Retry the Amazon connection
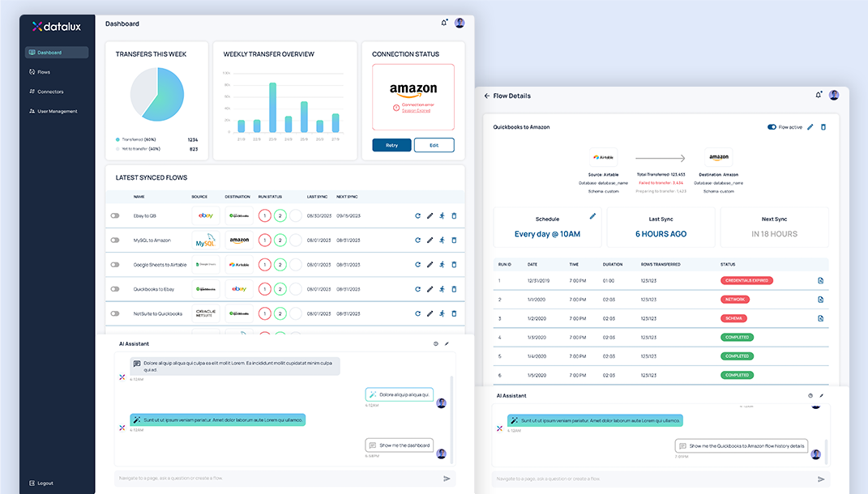This screenshot has width=868, height=494. tap(392, 145)
